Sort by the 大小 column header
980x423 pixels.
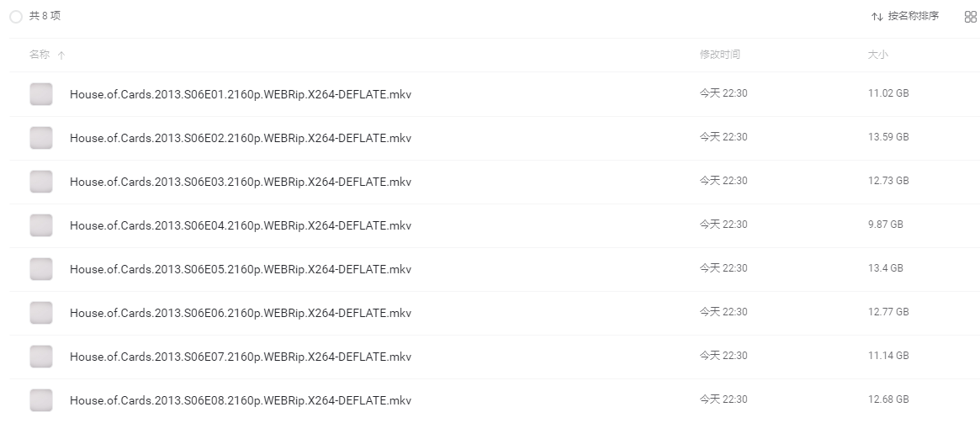coord(877,55)
